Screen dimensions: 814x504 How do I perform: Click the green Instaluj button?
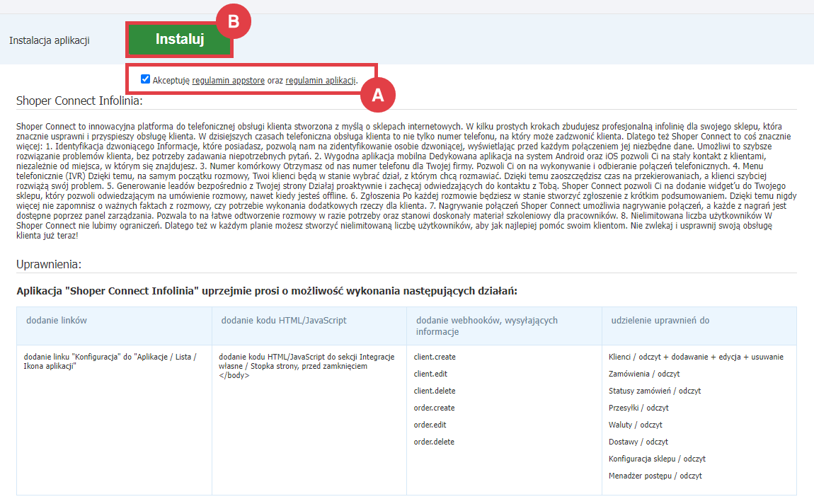(x=180, y=40)
